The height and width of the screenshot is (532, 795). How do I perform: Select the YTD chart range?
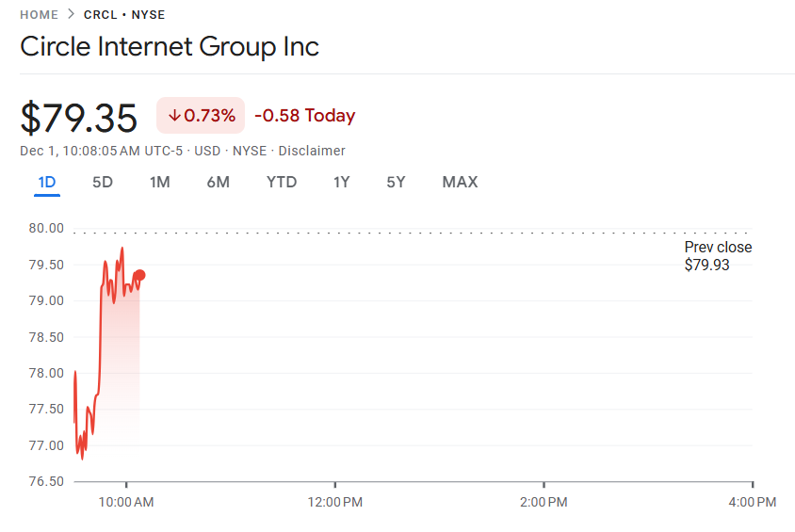coord(282,182)
